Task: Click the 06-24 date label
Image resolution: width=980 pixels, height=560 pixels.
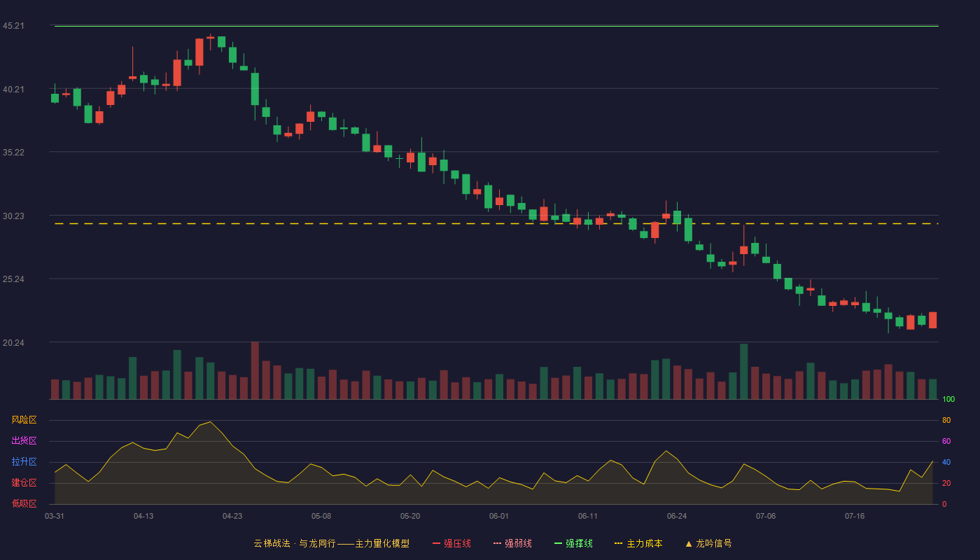Action: click(x=677, y=516)
